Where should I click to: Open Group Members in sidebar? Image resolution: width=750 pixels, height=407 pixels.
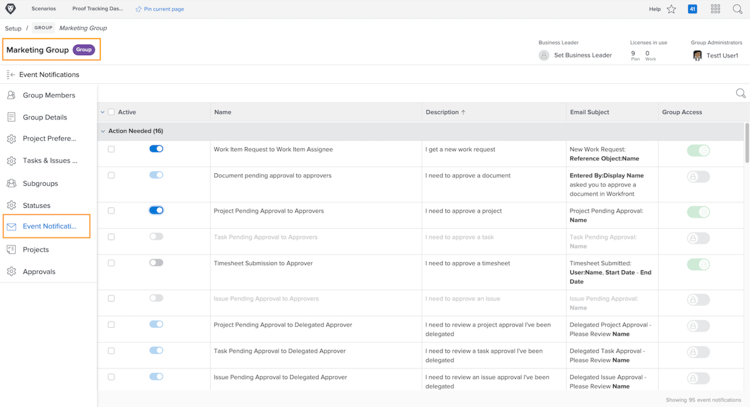49,95
